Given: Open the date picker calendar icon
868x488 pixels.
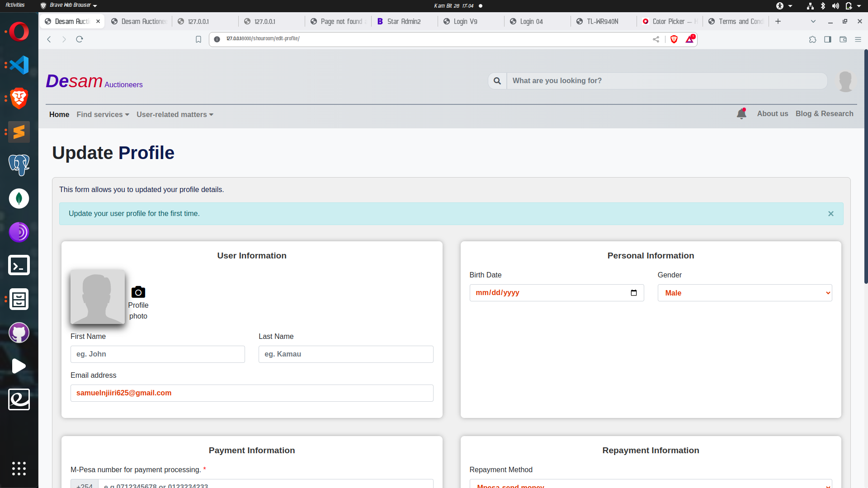Looking at the screenshot, I should click(633, 293).
